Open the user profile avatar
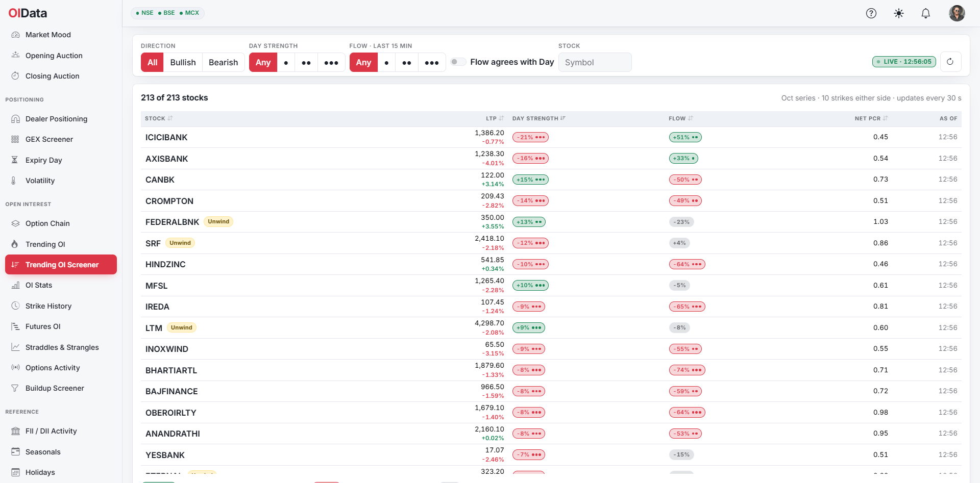 coord(957,13)
